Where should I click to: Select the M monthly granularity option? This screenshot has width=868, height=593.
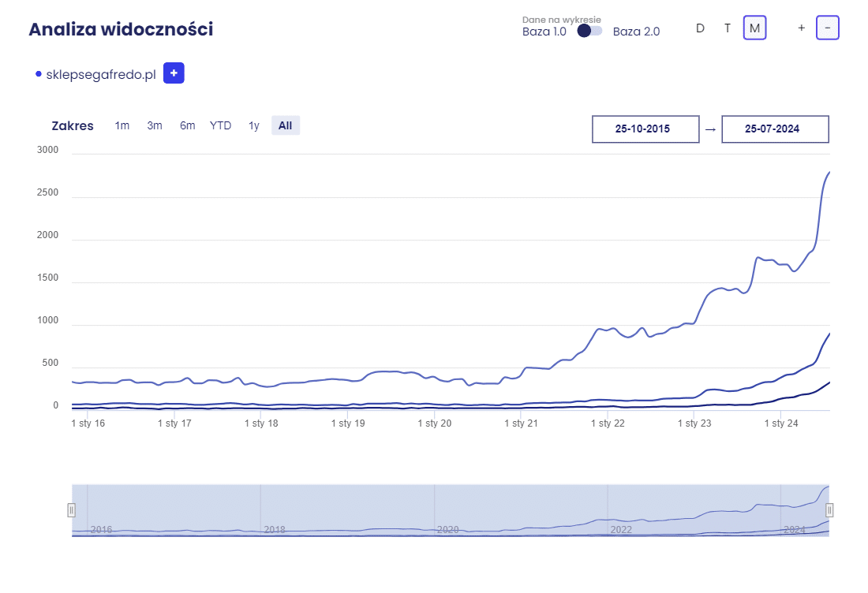(x=754, y=28)
